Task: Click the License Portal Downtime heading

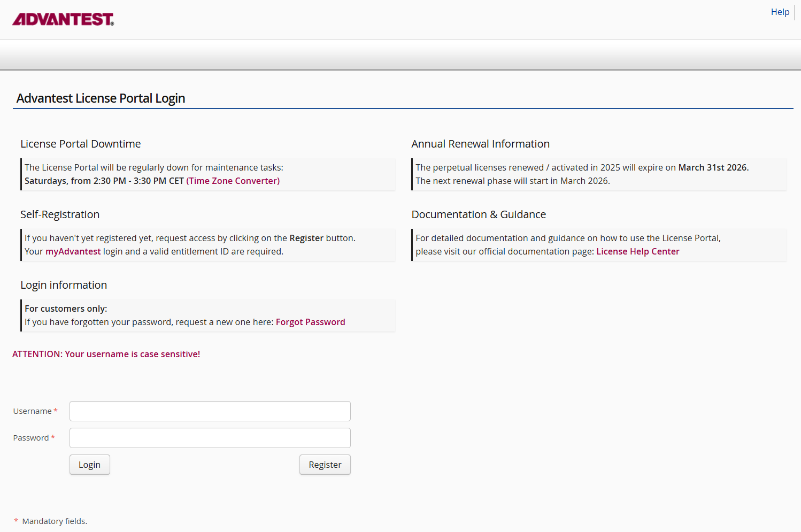Action: tap(81, 144)
